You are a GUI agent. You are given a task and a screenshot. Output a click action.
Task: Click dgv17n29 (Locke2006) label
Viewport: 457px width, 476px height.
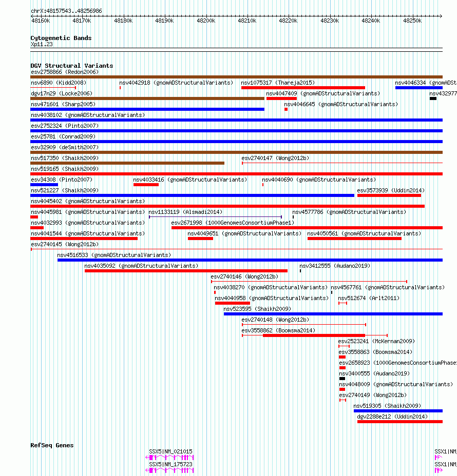point(62,93)
